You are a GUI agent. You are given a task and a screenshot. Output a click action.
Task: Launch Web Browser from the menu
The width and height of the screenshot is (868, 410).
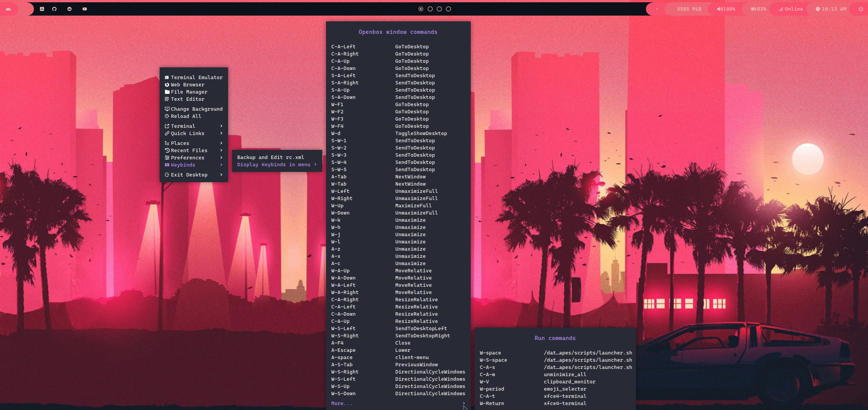[194, 84]
